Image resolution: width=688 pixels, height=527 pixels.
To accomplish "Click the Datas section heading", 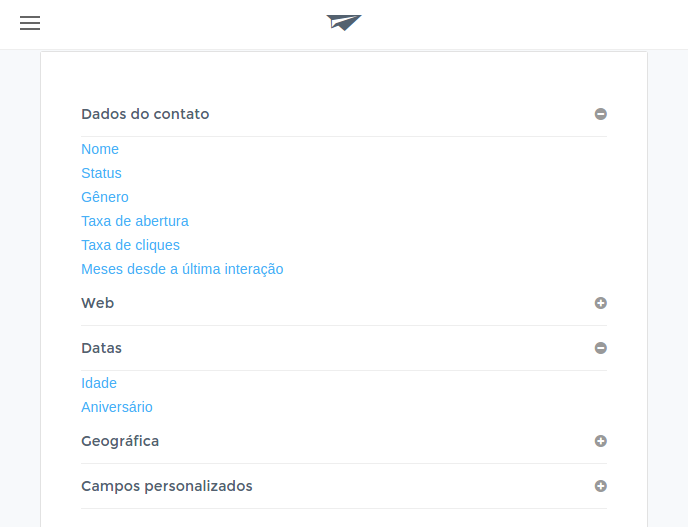I will [x=101, y=348].
